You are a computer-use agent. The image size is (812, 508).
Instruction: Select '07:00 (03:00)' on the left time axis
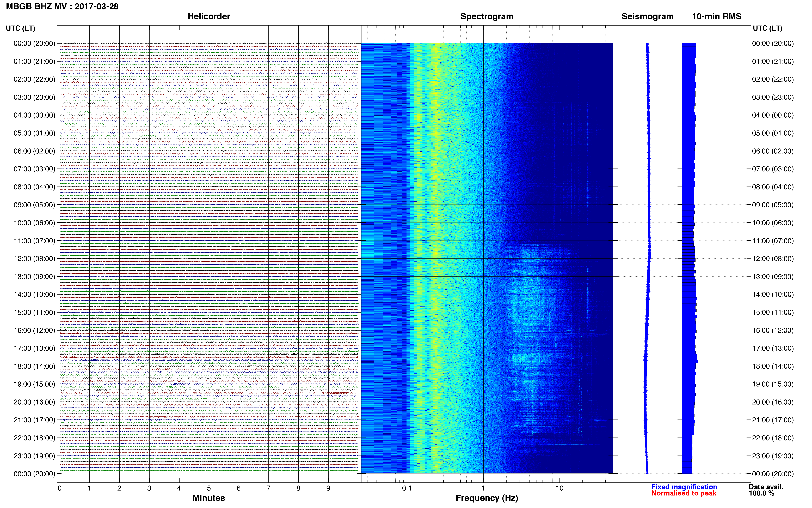pos(34,169)
